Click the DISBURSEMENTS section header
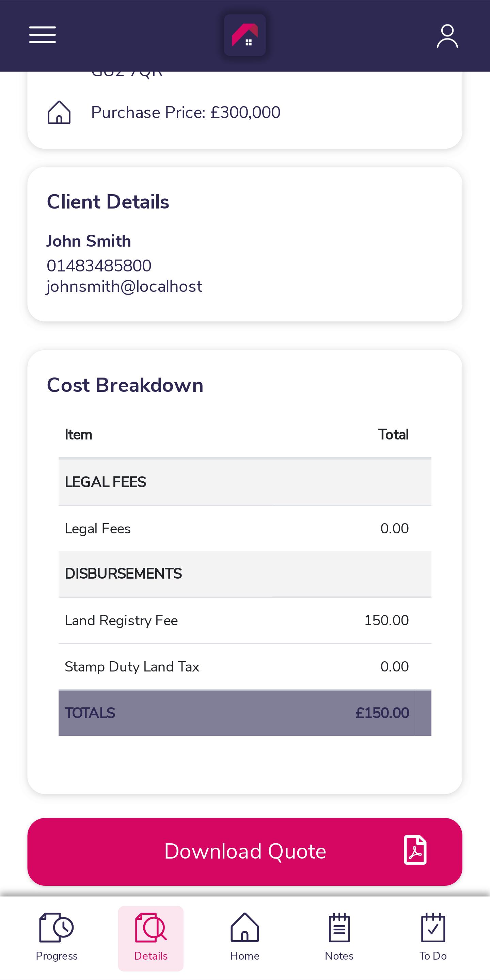 244,574
